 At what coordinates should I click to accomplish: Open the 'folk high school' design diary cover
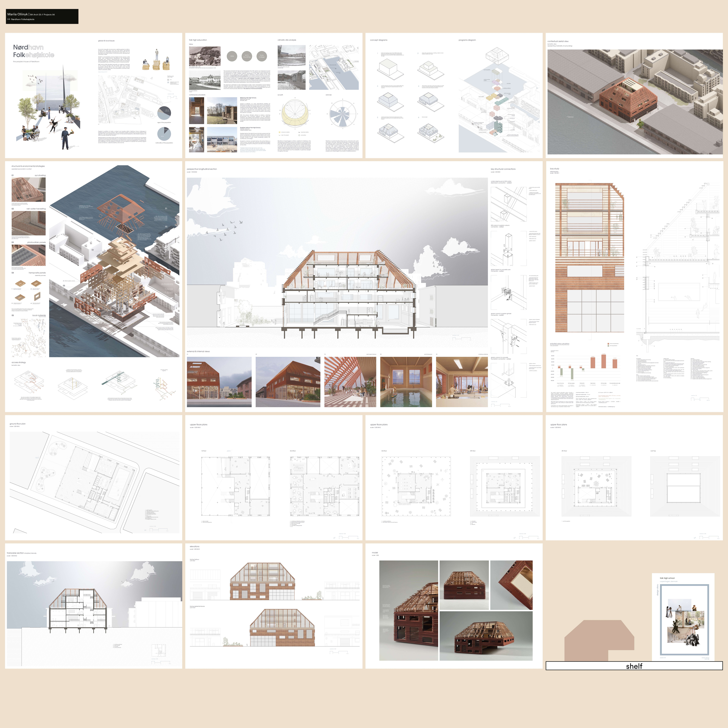click(x=683, y=617)
